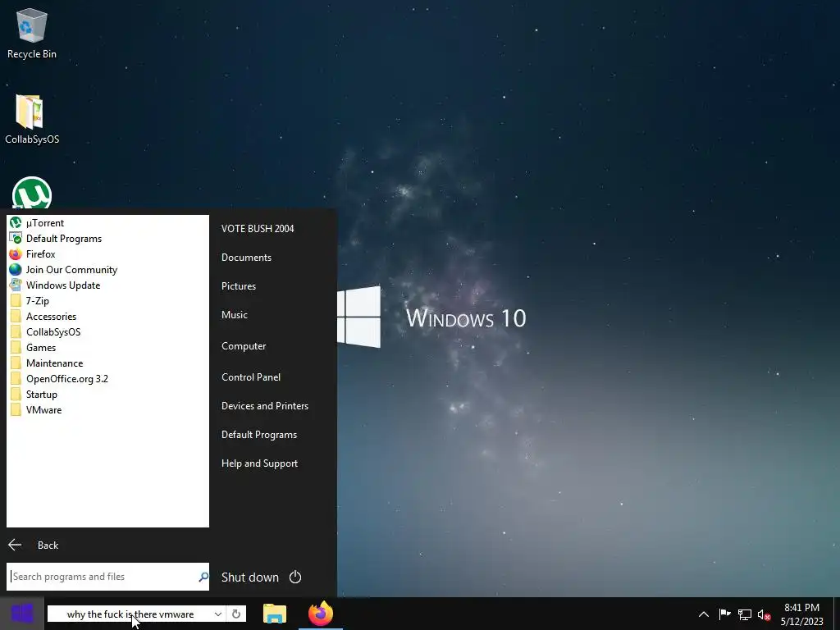Click the taskbar address bar text field
The height and width of the screenshot is (630, 840).
pos(130,614)
